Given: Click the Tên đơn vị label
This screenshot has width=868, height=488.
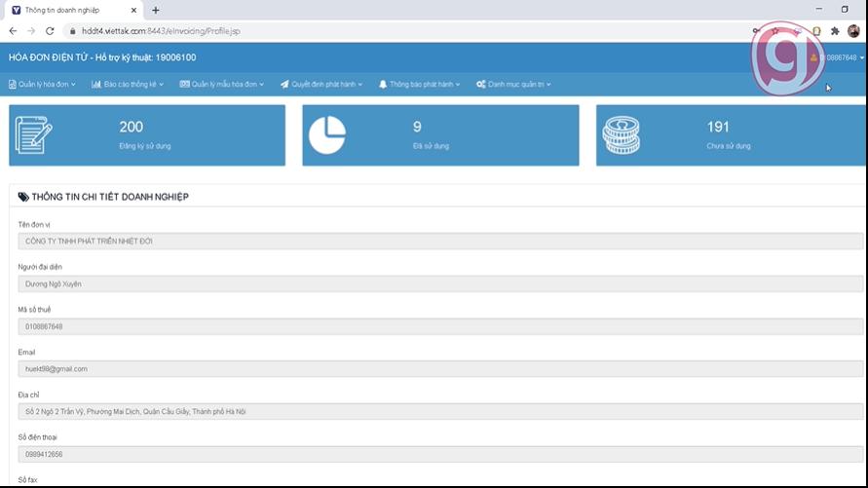Looking at the screenshot, I should [x=34, y=225].
